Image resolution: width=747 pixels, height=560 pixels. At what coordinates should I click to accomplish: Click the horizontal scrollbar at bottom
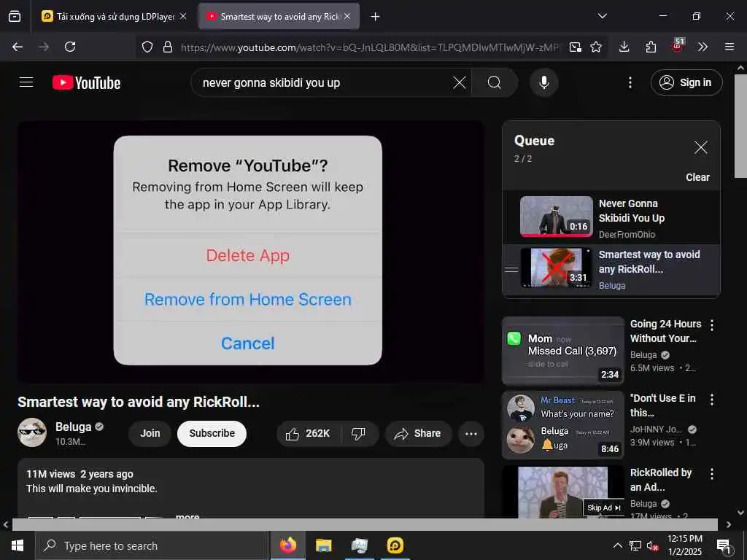coord(365,524)
